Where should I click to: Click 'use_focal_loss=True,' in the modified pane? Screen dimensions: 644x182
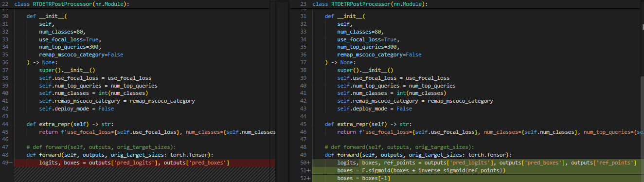[368, 39]
